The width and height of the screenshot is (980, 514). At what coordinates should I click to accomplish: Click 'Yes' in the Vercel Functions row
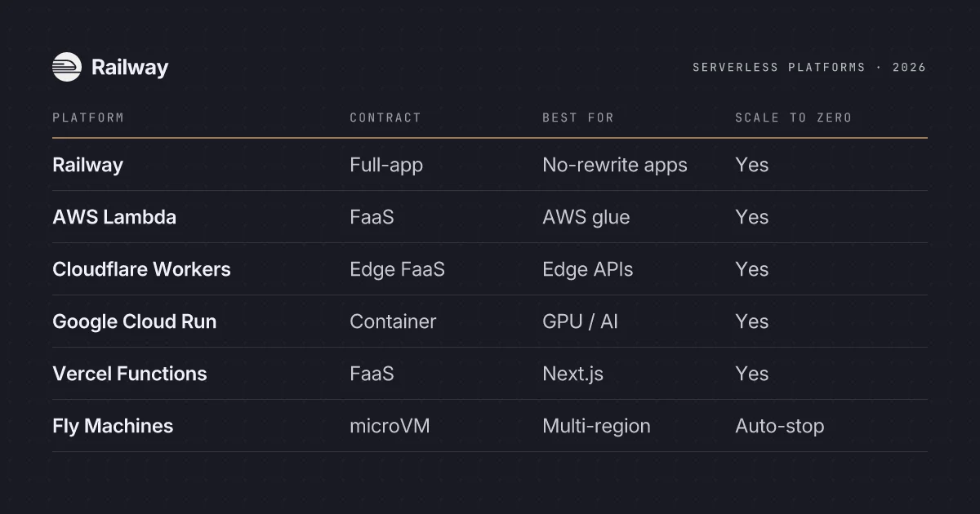[751, 374]
